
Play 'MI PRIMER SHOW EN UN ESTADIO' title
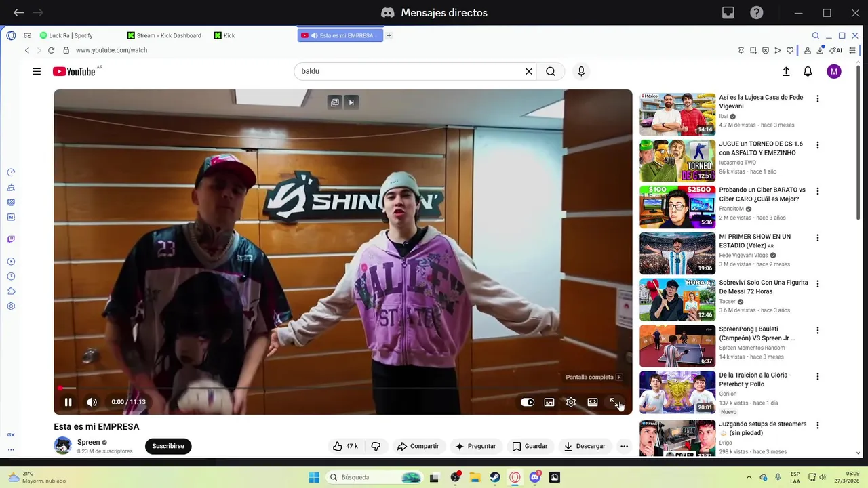tap(755, 241)
